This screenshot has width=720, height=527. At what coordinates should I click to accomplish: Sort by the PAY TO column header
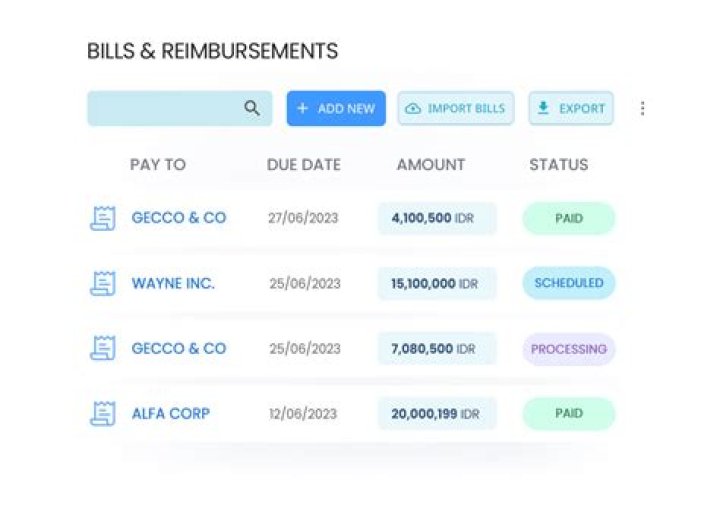pos(158,164)
